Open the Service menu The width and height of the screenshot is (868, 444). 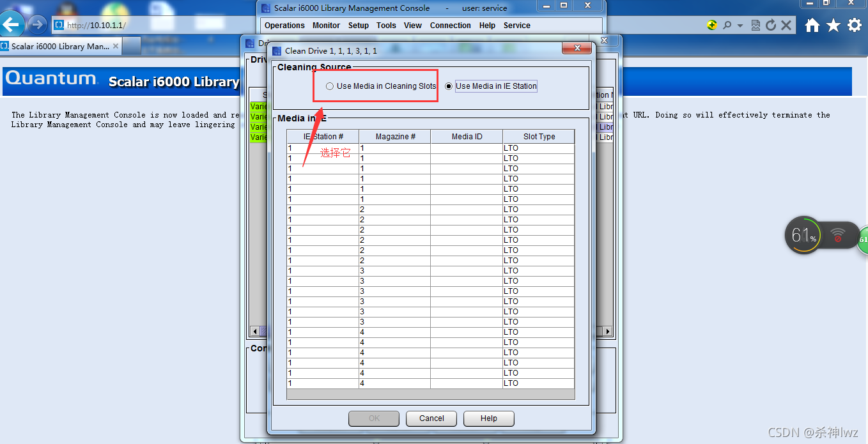[517, 26]
